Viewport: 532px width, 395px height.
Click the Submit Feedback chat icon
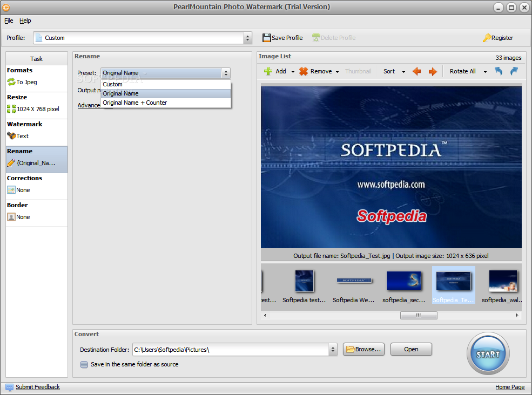click(x=10, y=387)
